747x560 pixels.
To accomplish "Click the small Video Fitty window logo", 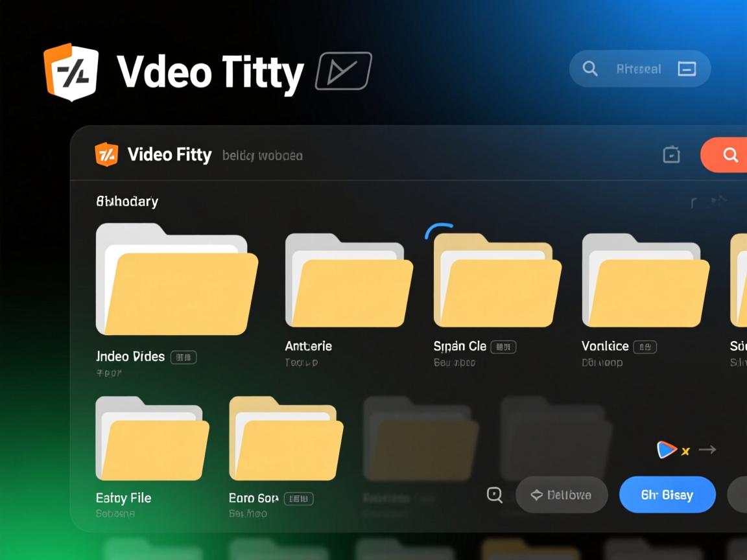I will coord(106,155).
